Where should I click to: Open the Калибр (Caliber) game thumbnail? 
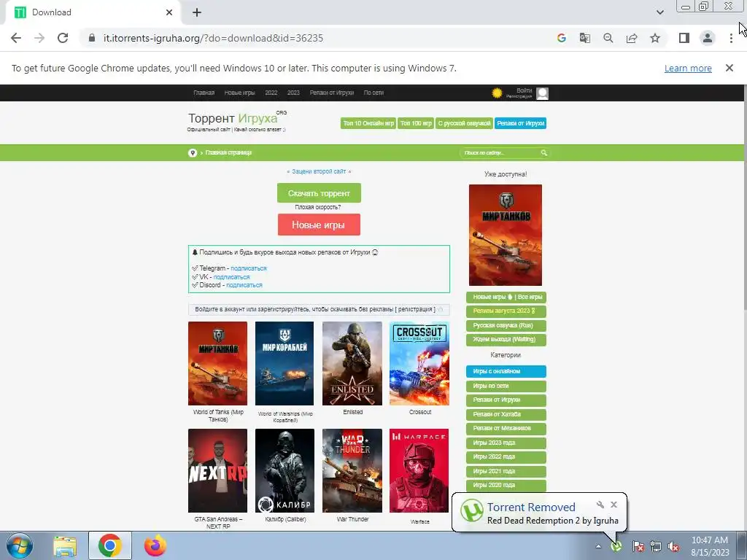tap(285, 470)
